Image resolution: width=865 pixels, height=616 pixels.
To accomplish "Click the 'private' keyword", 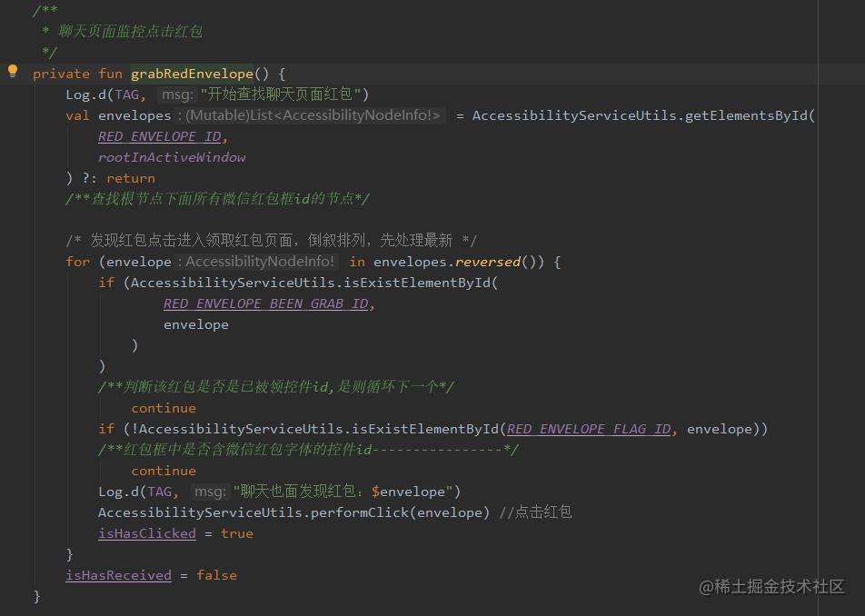I will pyautogui.click(x=61, y=74).
